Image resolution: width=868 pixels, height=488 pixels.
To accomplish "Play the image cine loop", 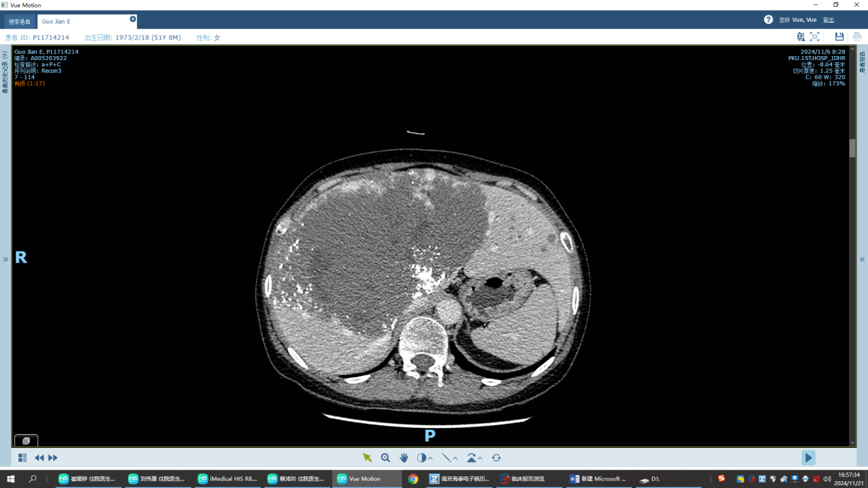I will (808, 458).
